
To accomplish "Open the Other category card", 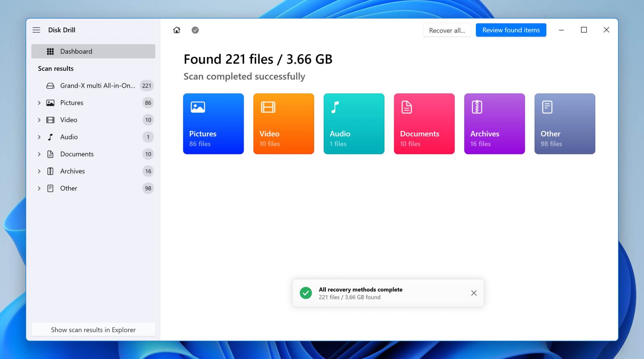I will coord(565,124).
